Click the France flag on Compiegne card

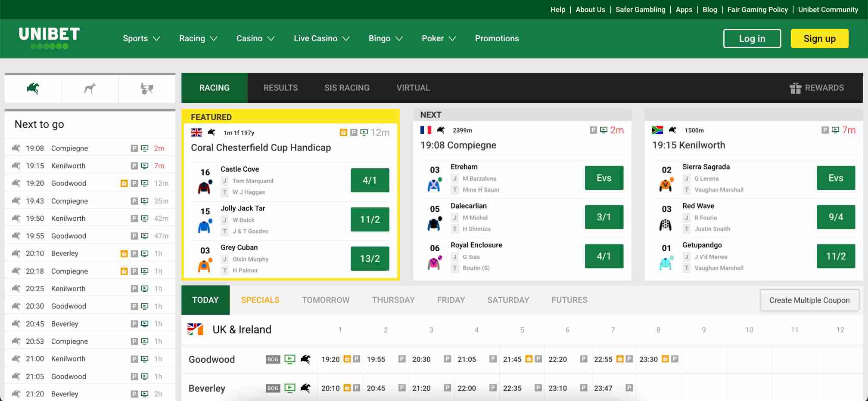pos(426,130)
